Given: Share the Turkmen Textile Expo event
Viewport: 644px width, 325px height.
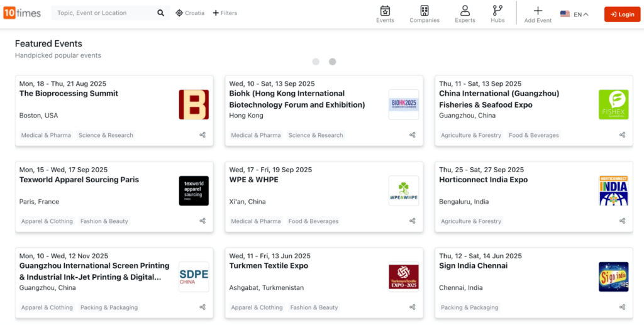Looking at the screenshot, I should (413, 307).
